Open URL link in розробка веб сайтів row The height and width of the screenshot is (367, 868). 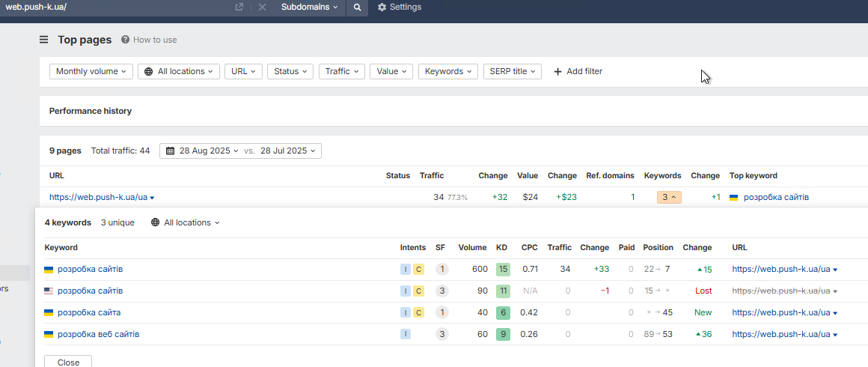pyautogui.click(x=781, y=334)
